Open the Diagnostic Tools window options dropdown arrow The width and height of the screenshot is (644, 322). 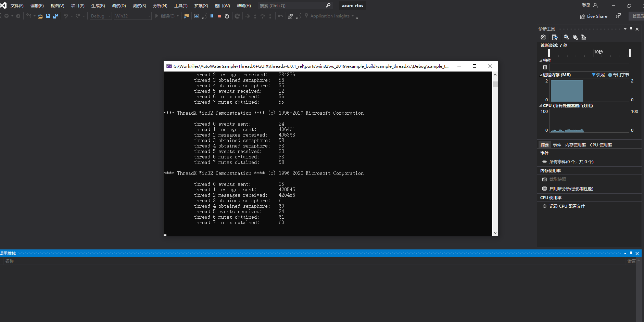pos(625,29)
